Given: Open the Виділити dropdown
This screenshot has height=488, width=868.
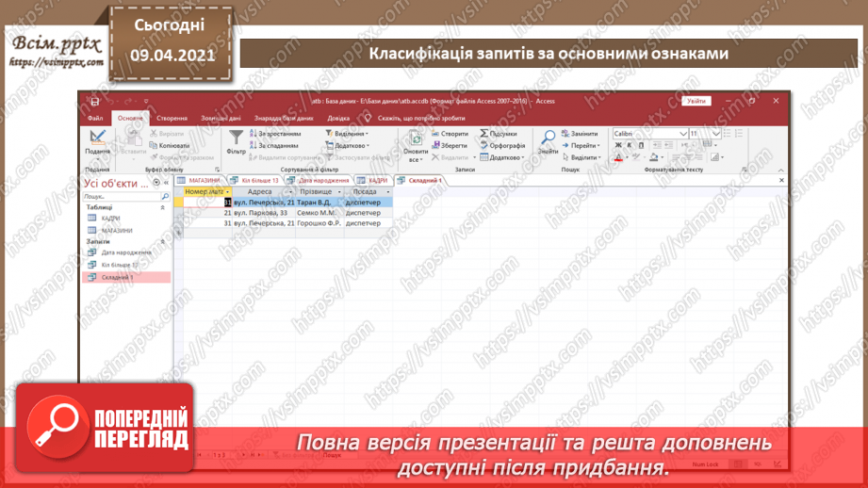Looking at the screenshot, I should pyautogui.click(x=581, y=157).
